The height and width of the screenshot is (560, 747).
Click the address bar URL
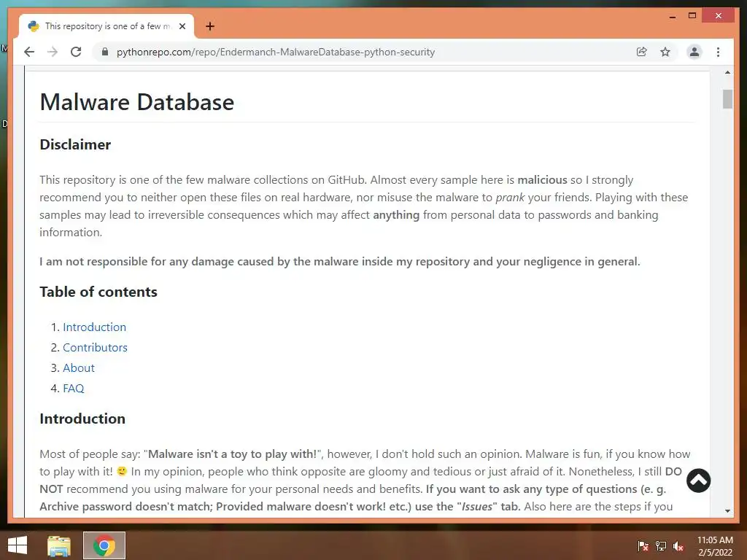click(275, 52)
